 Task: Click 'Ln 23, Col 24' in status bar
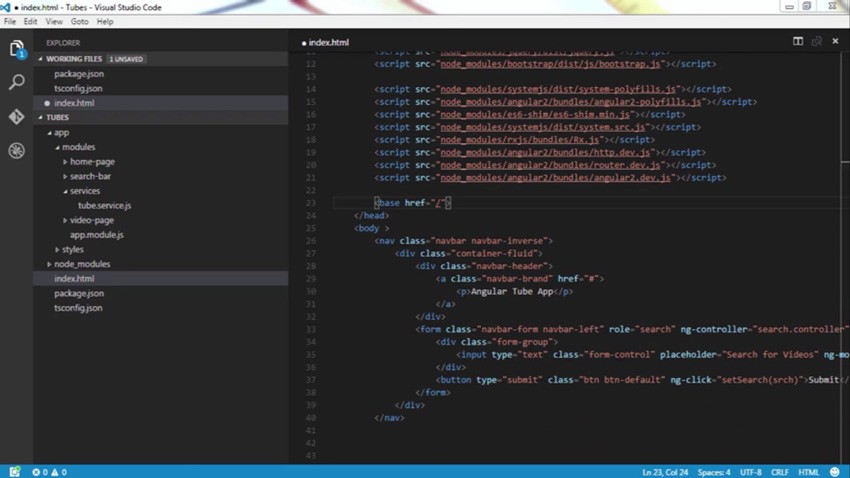coord(665,472)
